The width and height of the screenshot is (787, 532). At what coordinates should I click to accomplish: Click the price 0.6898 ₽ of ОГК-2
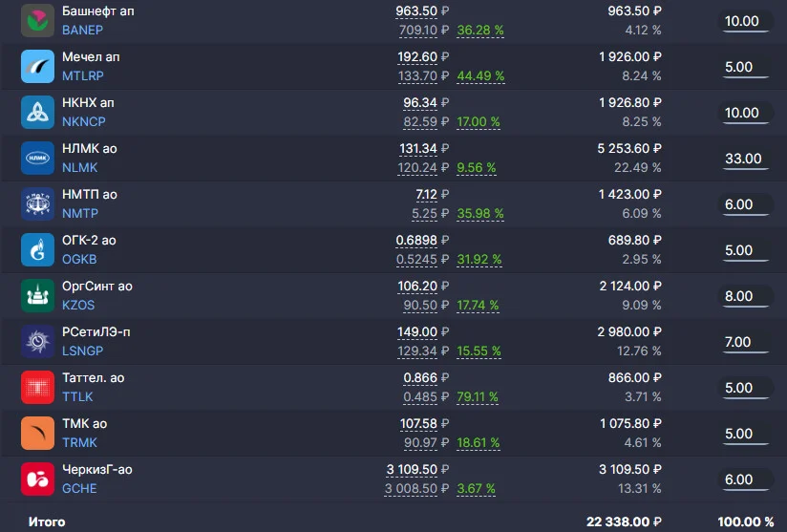(x=422, y=241)
